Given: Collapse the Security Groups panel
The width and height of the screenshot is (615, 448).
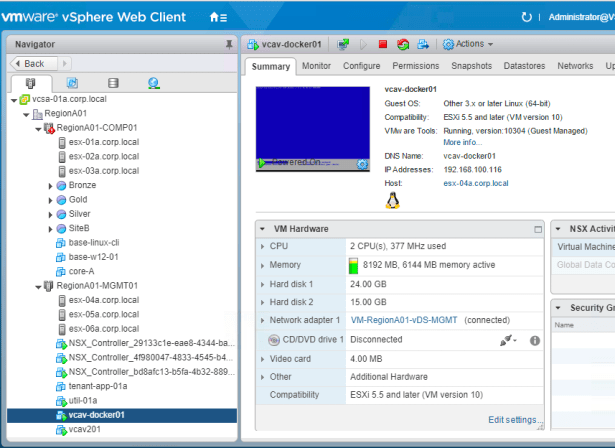Looking at the screenshot, I should point(558,308).
